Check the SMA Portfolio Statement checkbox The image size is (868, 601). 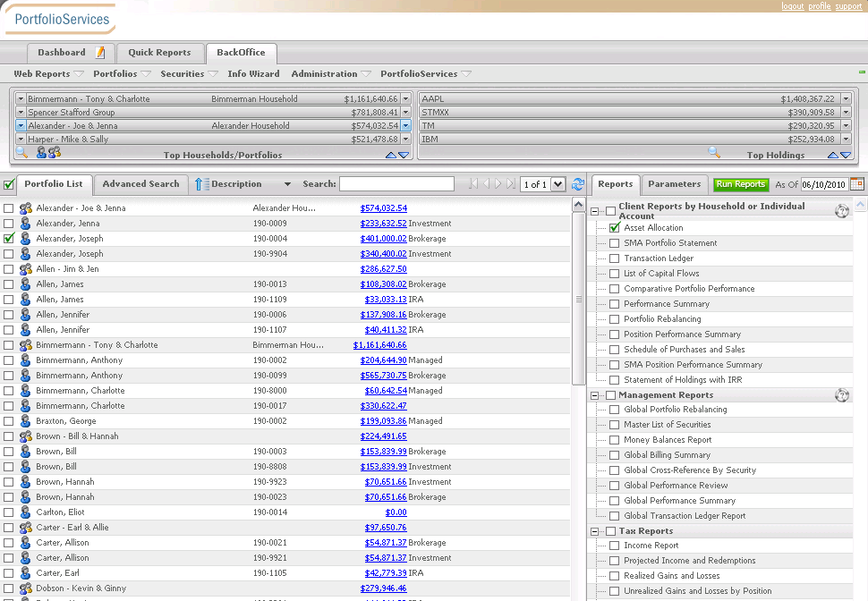tap(614, 243)
